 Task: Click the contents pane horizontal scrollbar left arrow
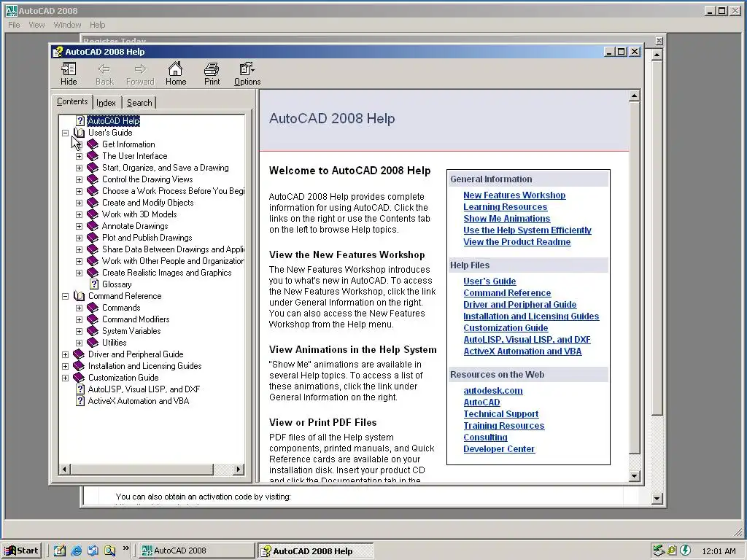tap(65, 470)
